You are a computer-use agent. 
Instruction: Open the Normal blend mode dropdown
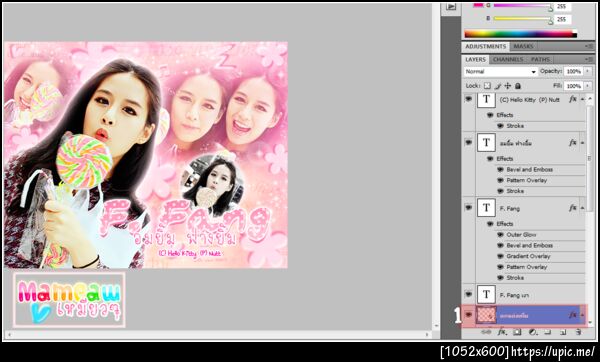coord(500,72)
